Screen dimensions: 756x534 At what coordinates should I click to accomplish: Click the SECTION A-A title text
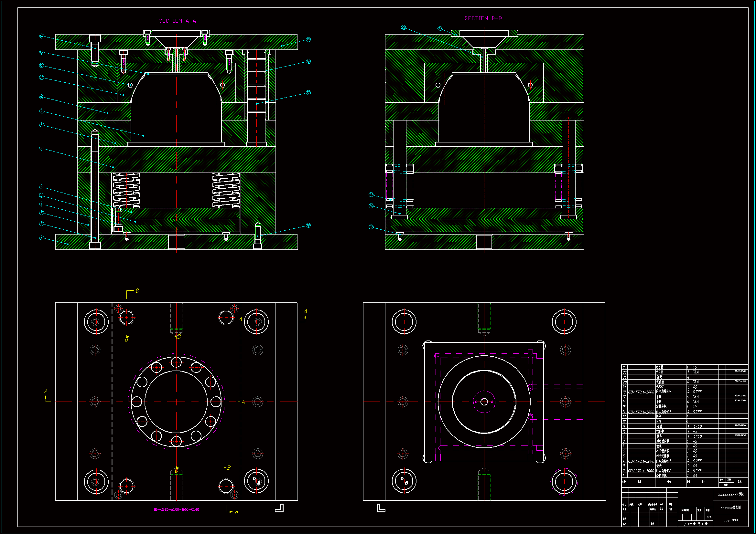point(177,21)
